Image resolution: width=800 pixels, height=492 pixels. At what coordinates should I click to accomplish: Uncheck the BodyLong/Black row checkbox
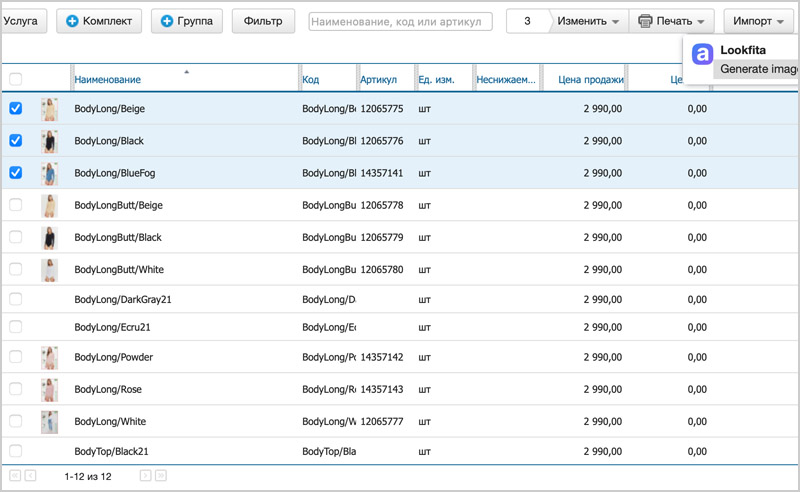point(15,141)
